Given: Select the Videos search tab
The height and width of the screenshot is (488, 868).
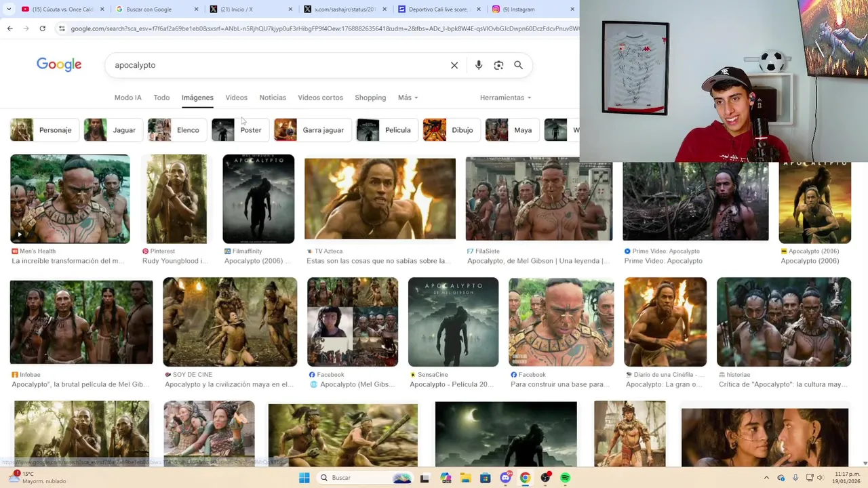Looking at the screenshot, I should pos(236,98).
